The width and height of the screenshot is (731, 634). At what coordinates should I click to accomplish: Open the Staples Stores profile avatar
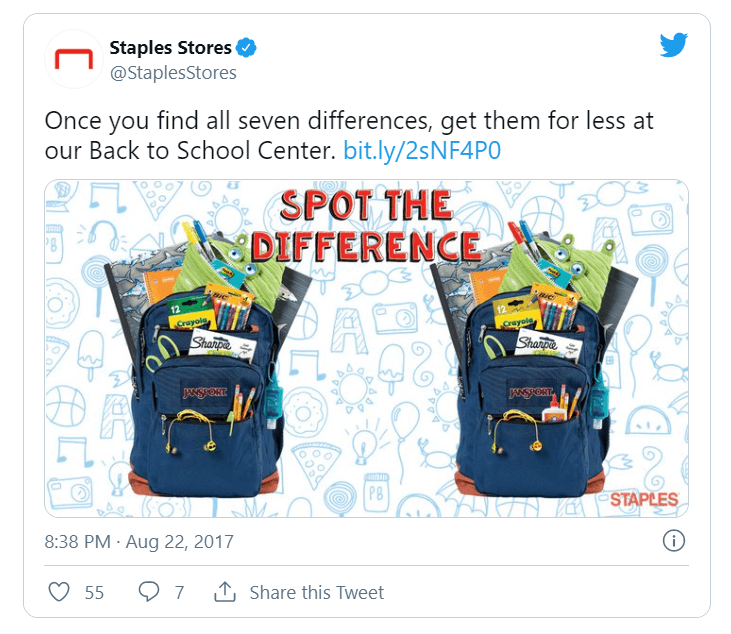click(x=74, y=59)
